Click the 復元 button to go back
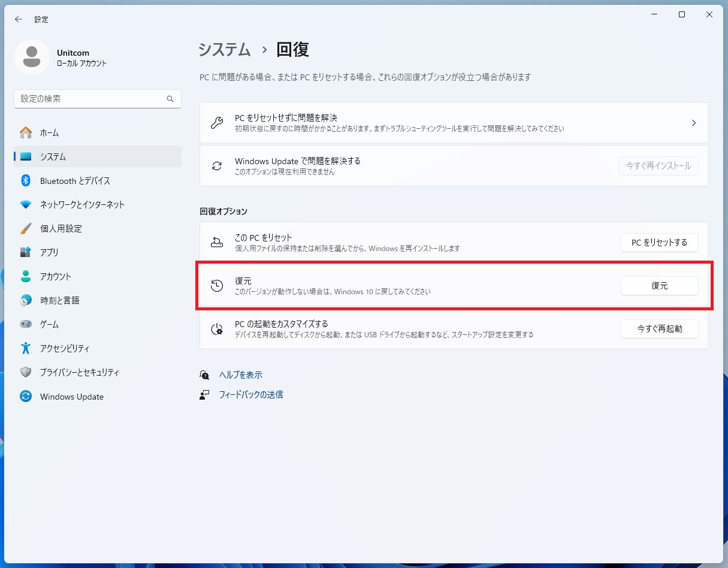 (660, 286)
